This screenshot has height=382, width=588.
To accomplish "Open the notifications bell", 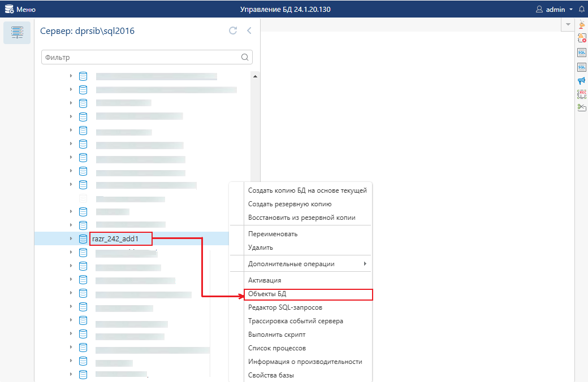I will (582, 9).
